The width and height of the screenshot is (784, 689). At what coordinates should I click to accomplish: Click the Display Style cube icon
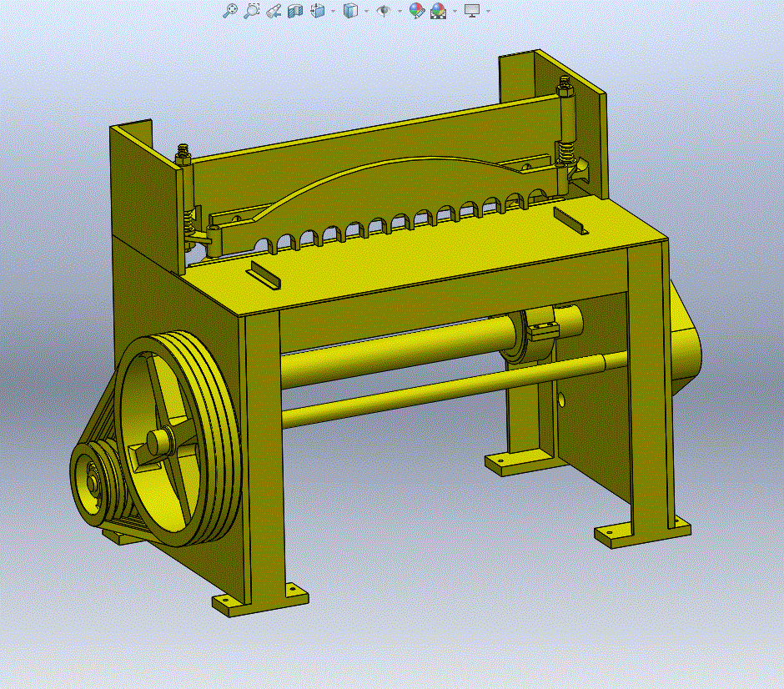pyautogui.click(x=350, y=11)
